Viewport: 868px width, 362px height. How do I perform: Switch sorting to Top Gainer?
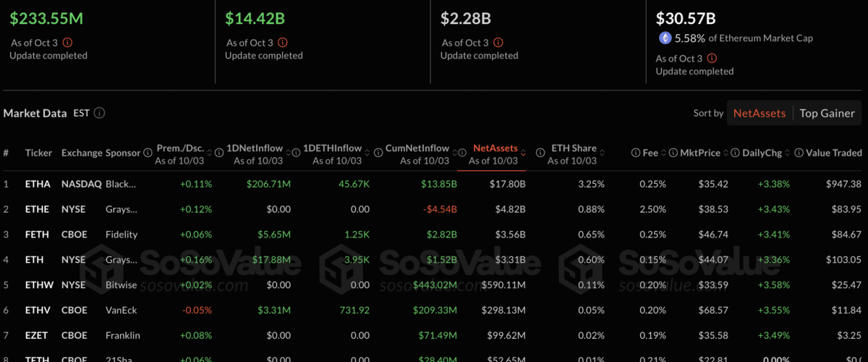tap(827, 113)
